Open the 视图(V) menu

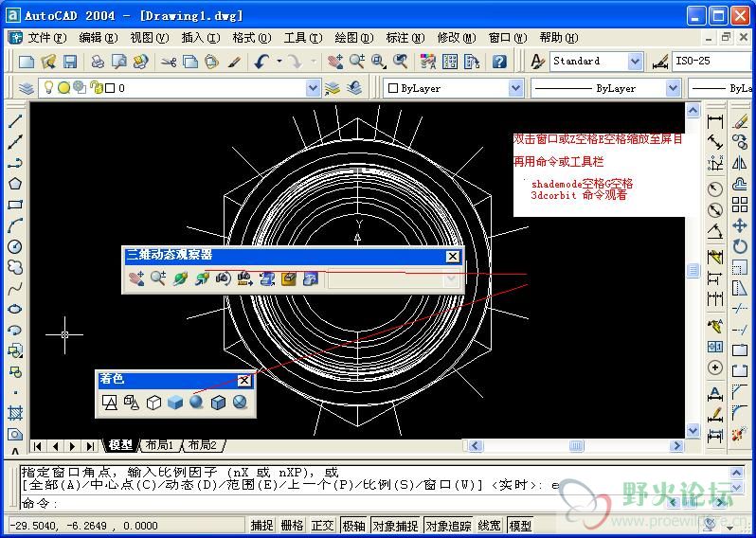coord(149,38)
